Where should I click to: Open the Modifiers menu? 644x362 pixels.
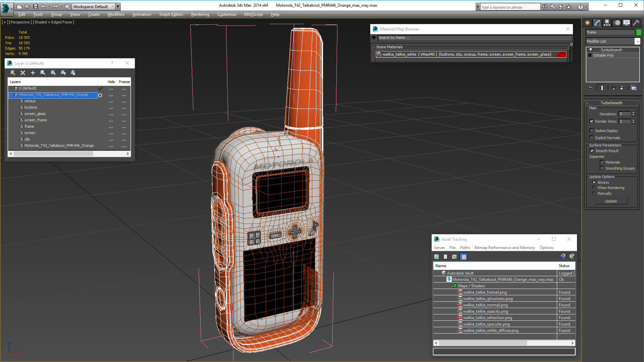(x=116, y=14)
